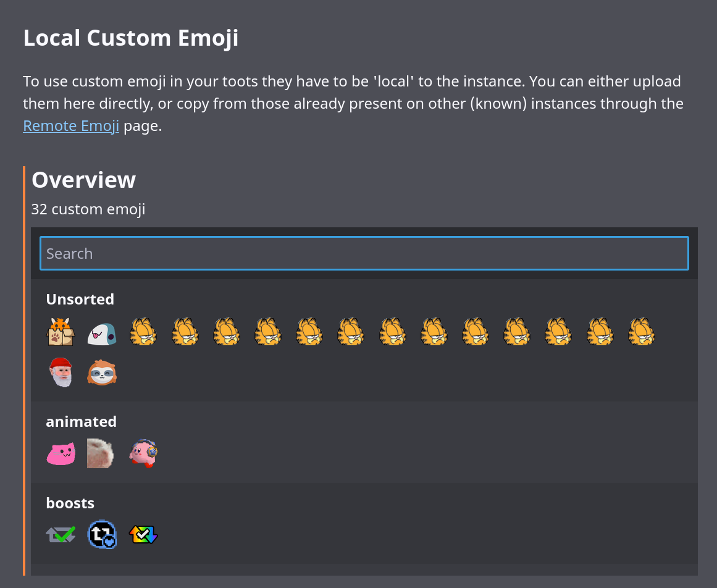Click the Kirby with headphones emoji
Viewport: 717px width, 588px height.
(143, 453)
